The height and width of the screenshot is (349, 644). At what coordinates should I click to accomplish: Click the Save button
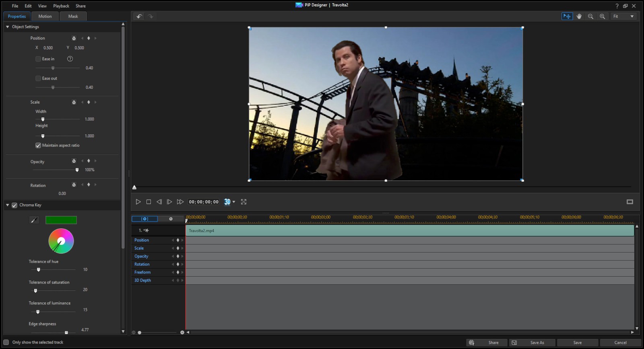(x=578, y=343)
